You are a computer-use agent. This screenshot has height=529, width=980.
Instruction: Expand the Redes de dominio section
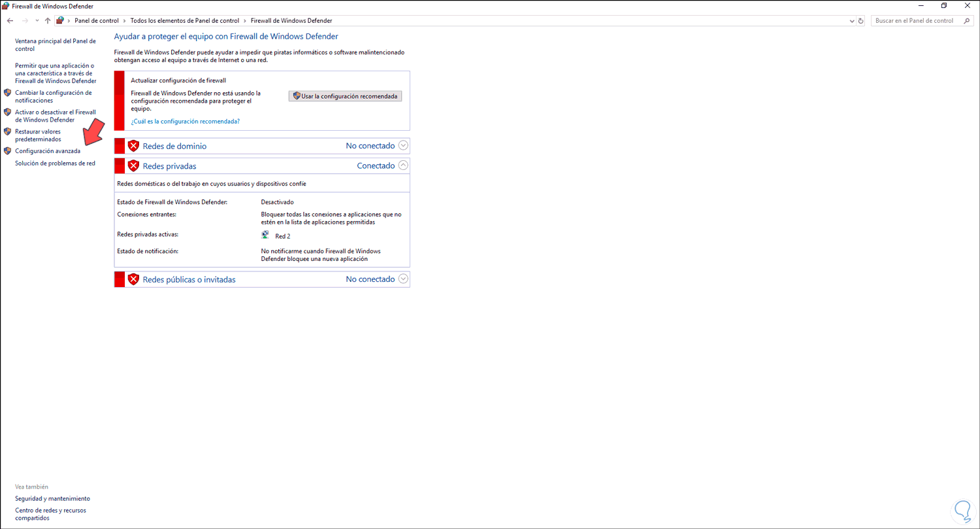pos(403,146)
